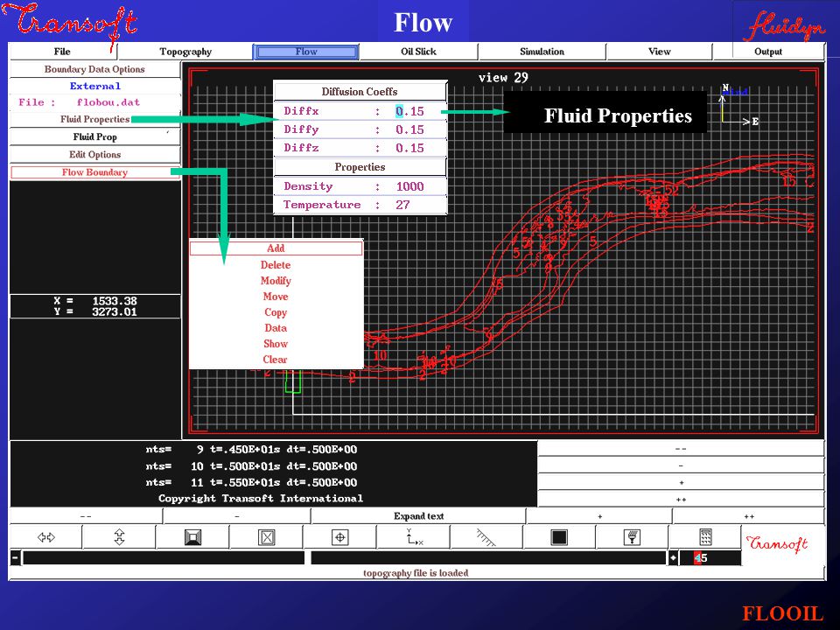
Task: Click the + button right of Expand text
Action: [x=599, y=516]
